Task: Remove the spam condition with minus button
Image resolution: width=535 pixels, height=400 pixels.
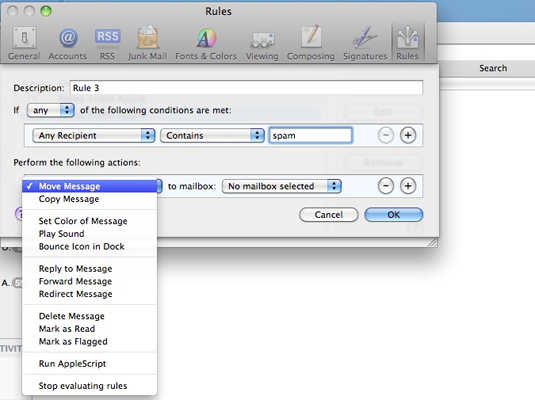Action: pyautogui.click(x=386, y=135)
